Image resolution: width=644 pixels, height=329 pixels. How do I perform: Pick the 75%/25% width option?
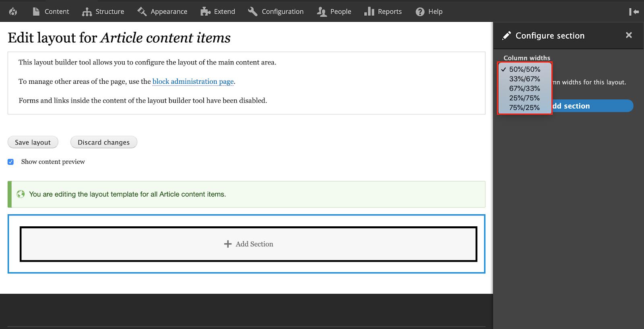coord(525,108)
